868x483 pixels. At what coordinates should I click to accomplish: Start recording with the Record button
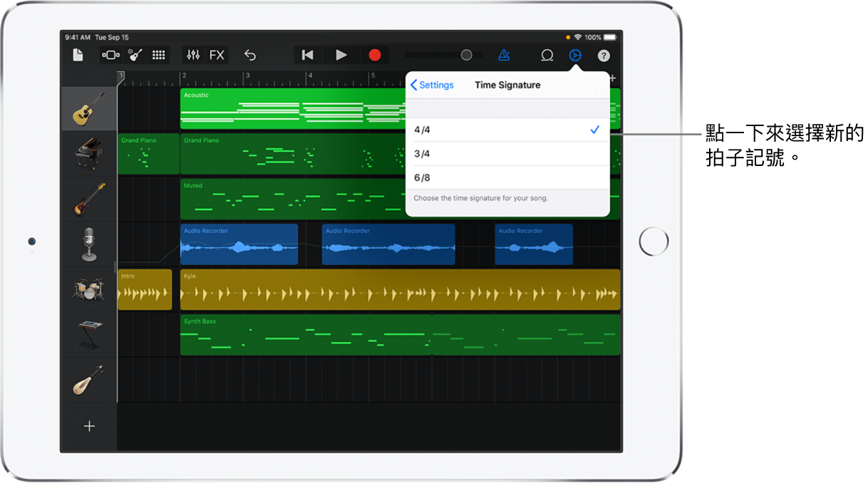(375, 55)
